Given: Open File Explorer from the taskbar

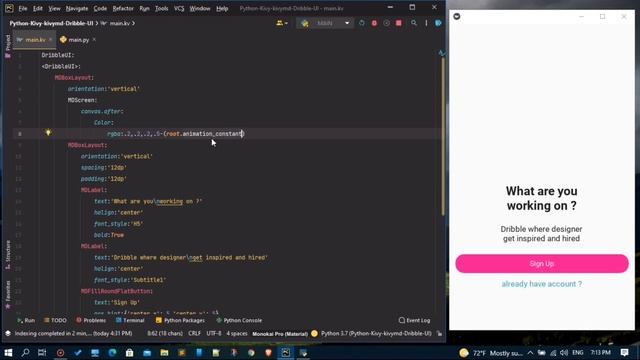Looking at the screenshot, I should click(164, 353).
